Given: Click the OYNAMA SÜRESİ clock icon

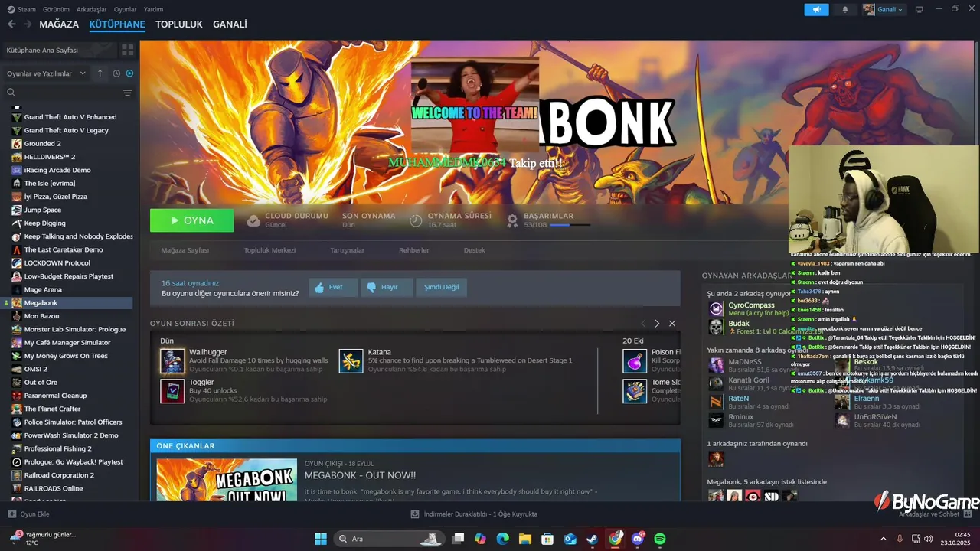Looking at the screenshot, I should coord(416,220).
